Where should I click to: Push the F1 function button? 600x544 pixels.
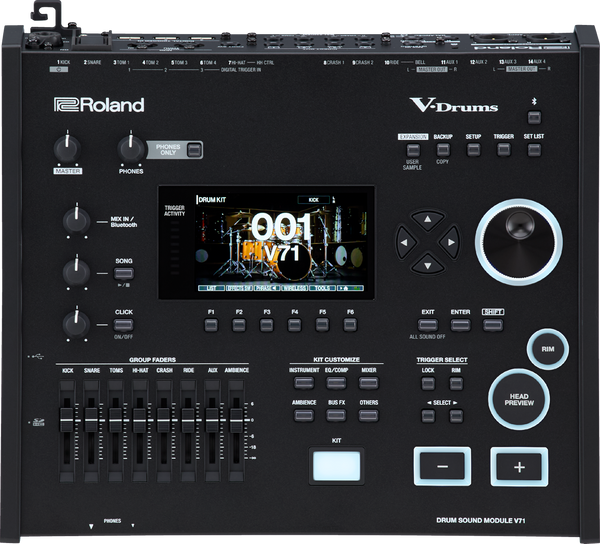(211, 325)
